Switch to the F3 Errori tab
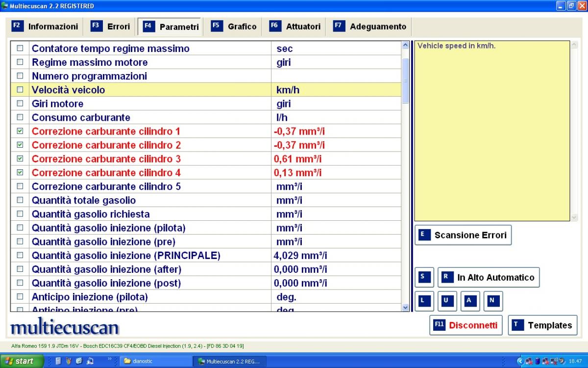 pyautogui.click(x=111, y=26)
